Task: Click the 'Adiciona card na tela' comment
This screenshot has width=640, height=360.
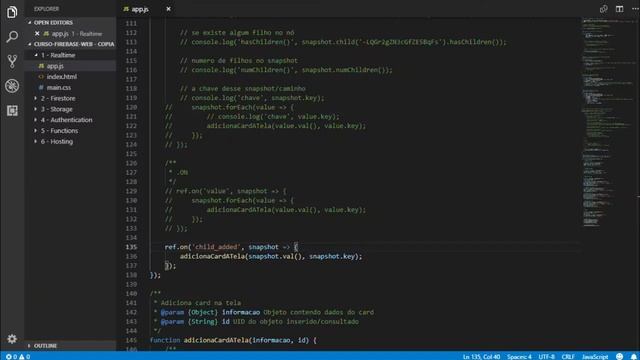Action: 200,302
